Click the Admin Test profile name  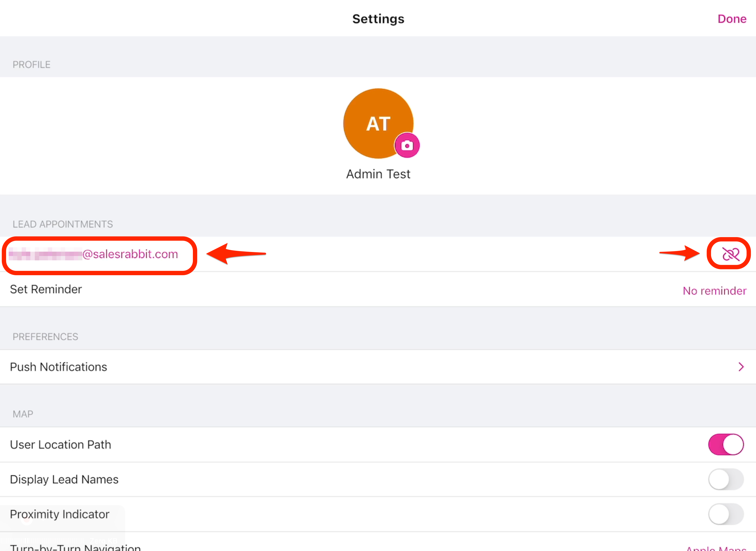pyautogui.click(x=378, y=174)
